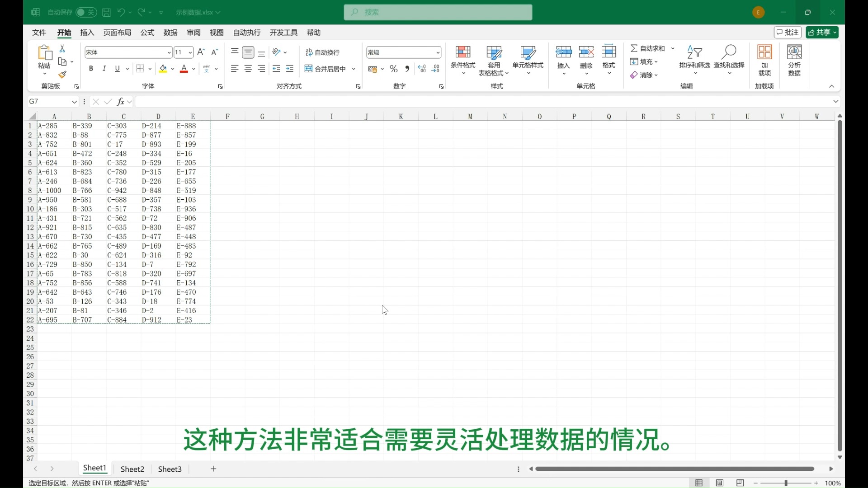Click the Sort and Filter icon
868x488 pixels.
click(x=694, y=52)
